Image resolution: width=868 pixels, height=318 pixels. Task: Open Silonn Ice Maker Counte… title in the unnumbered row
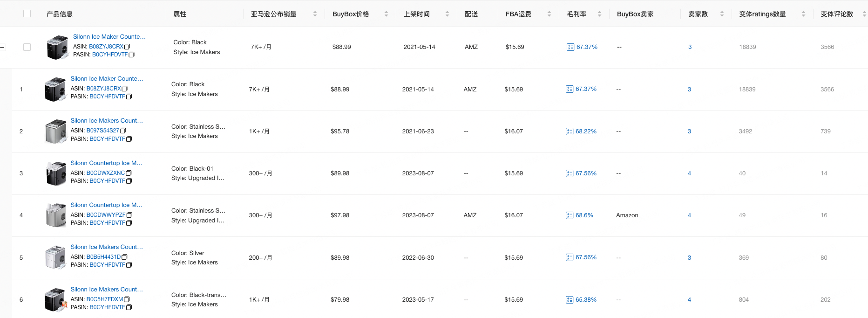pyautogui.click(x=109, y=36)
